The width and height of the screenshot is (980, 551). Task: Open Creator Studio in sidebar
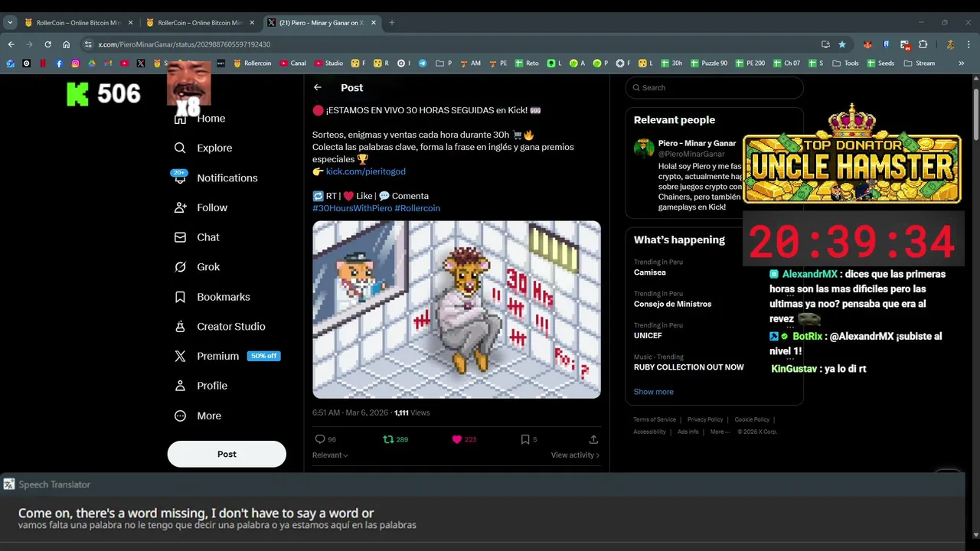pos(220,327)
